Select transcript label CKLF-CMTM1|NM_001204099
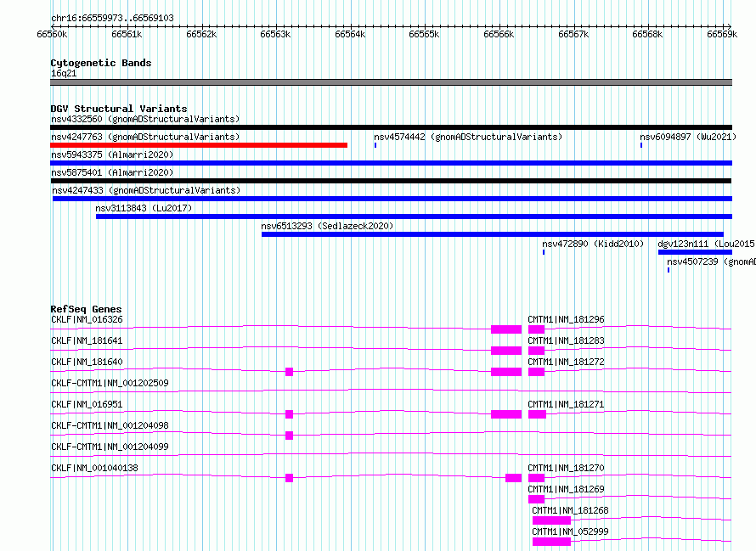756x551 pixels. tap(110, 447)
